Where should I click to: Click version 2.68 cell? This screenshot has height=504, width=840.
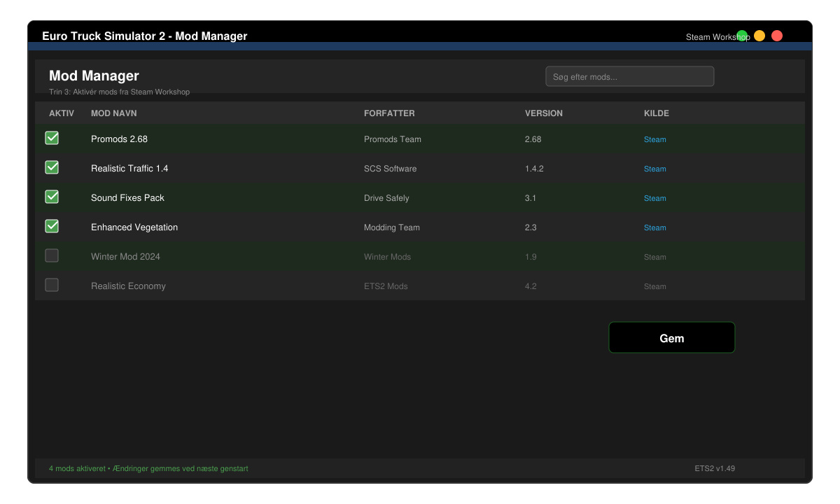pos(533,139)
